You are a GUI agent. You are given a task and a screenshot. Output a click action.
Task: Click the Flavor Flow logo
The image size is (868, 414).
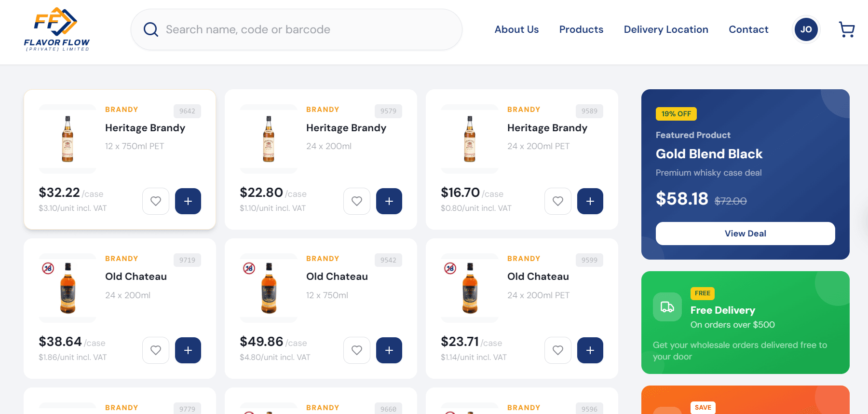point(56,29)
